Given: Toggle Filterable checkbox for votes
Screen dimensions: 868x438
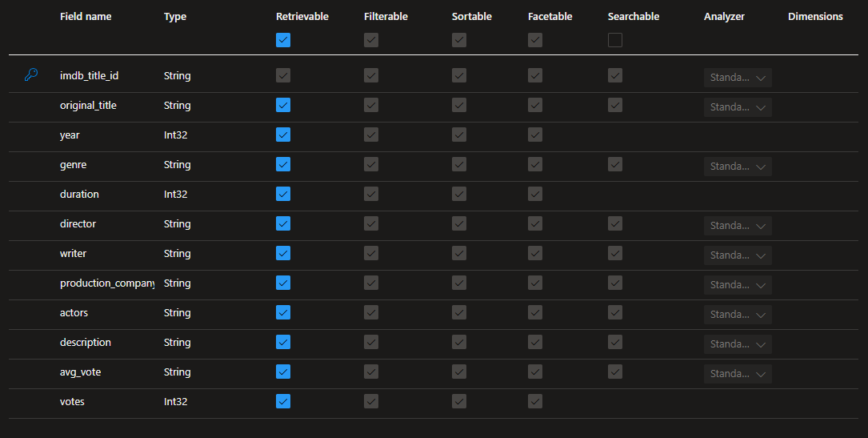Looking at the screenshot, I should point(371,401).
